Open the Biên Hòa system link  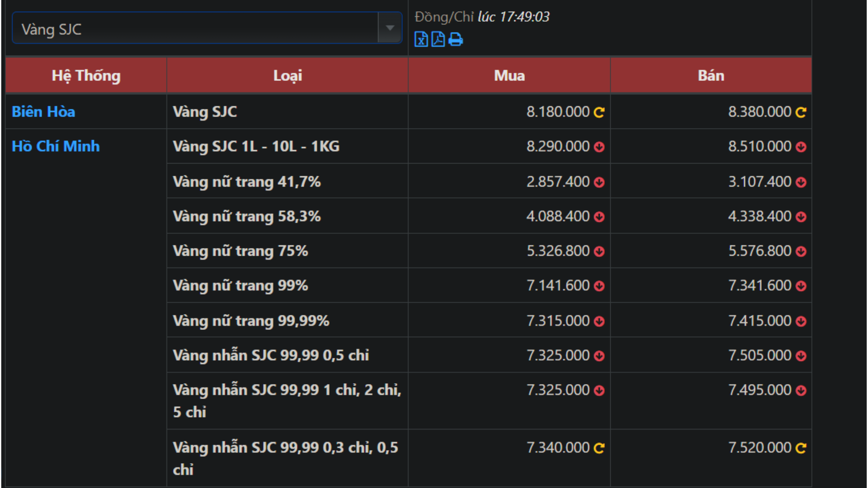tap(43, 112)
